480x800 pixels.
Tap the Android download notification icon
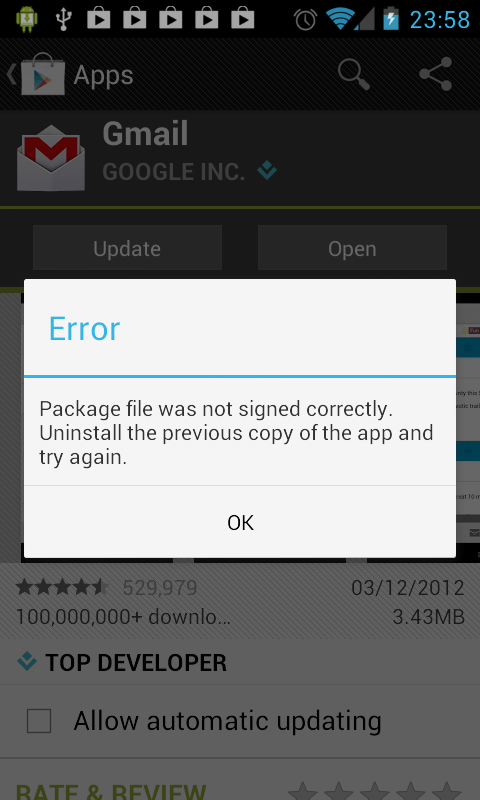point(27,19)
